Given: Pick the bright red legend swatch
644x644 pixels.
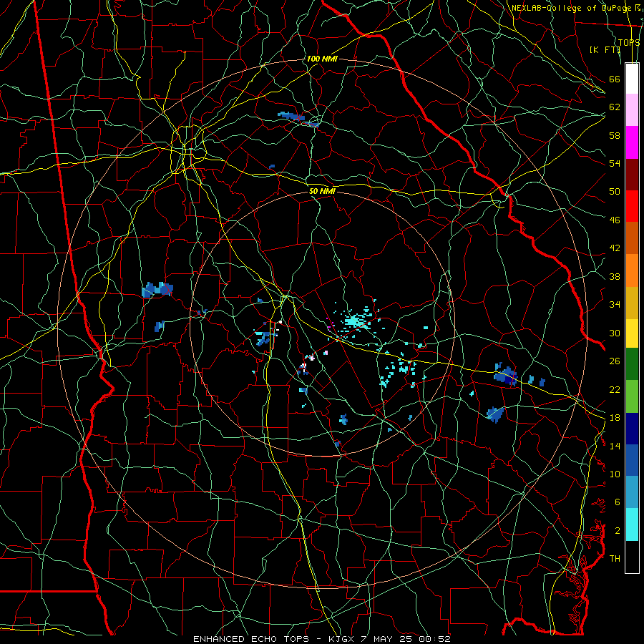Looking at the screenshot, I should (632, 206).
